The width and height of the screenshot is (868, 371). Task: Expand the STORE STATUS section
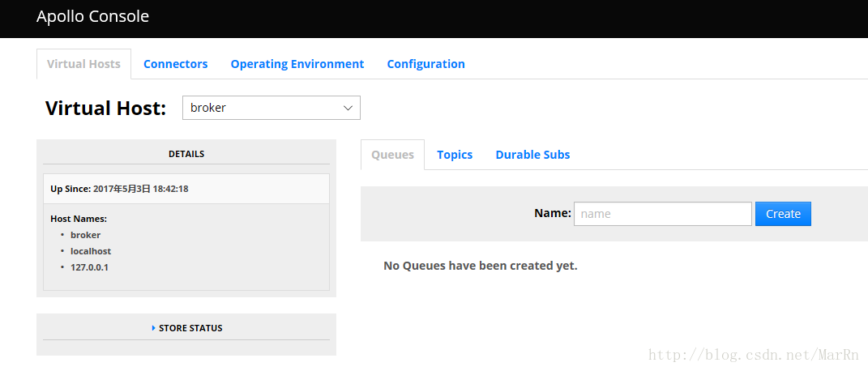tap(186, 328)
